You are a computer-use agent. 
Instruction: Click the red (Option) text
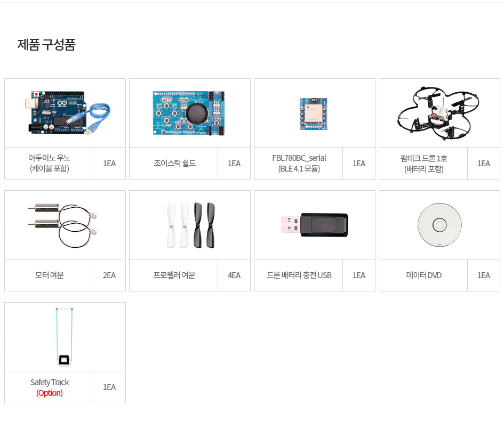(x=50, y=393)
